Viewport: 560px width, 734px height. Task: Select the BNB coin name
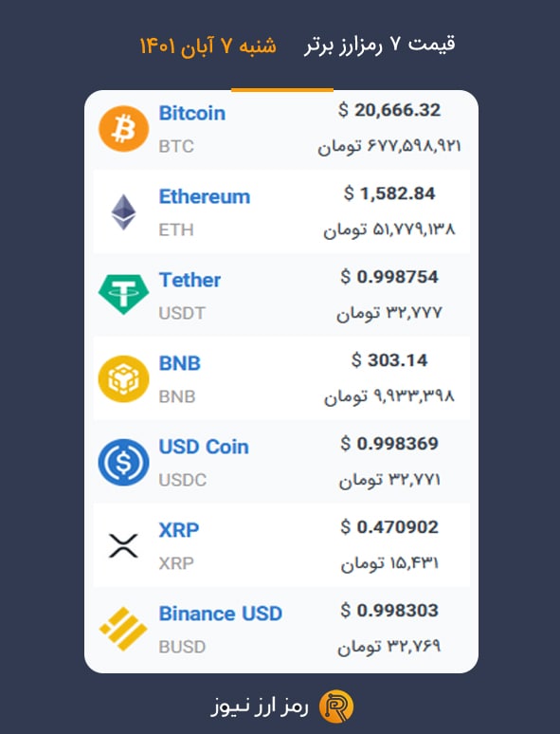(180, 363)
